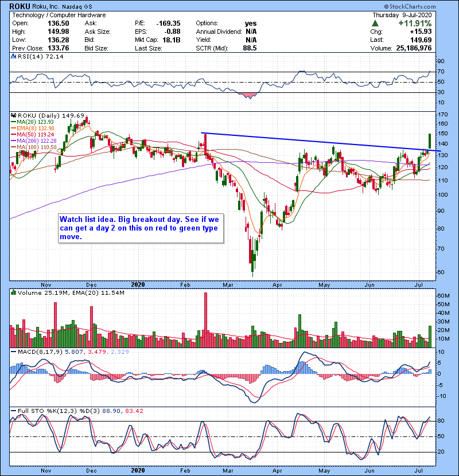Click the Nasdaq GS exchange label
This screenshot has height=476, width=459.
tap(77, 6)
